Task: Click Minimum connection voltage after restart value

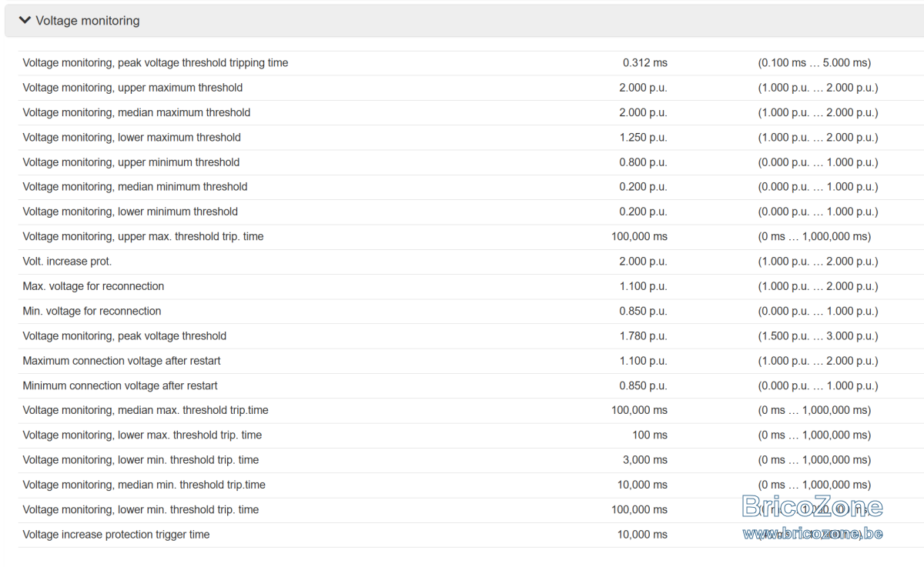Action: click(x=643, y=385)
